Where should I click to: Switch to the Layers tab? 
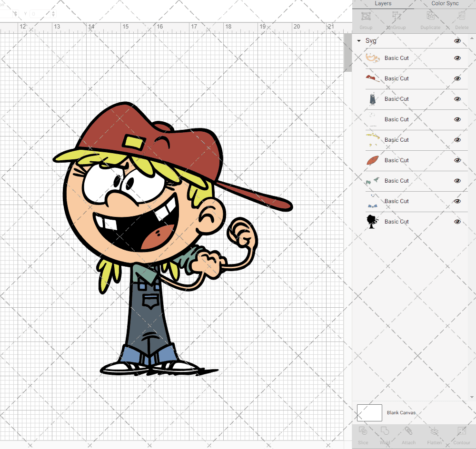click(x=383, y=4)
